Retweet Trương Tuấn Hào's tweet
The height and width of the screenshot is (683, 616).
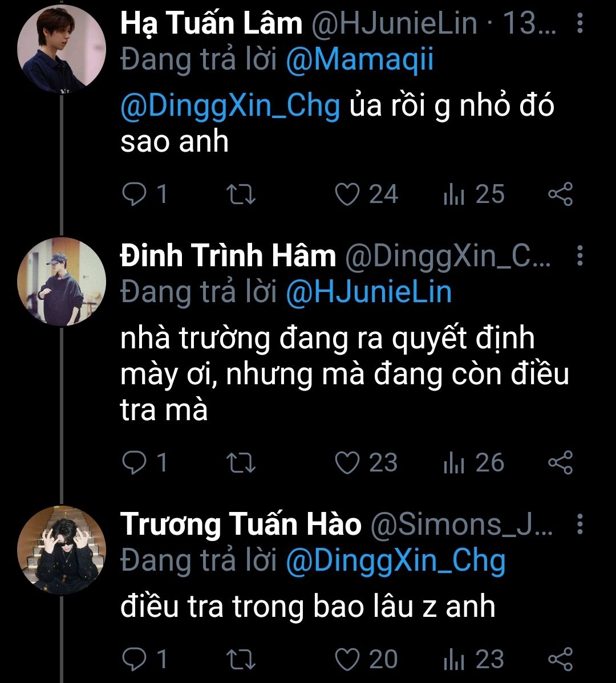241,660
